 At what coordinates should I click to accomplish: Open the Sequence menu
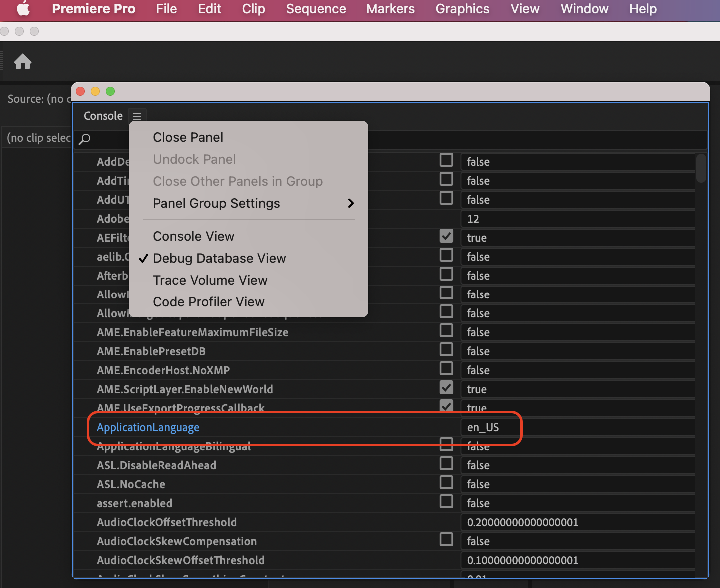pos(316,9)
